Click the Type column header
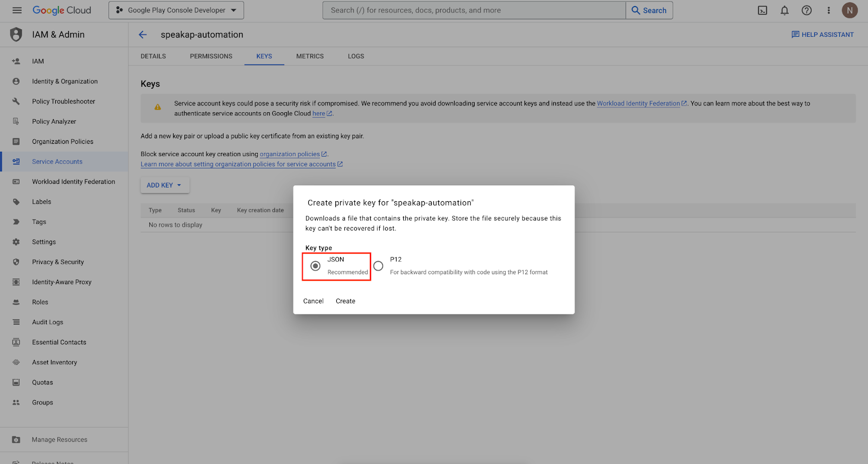 (155, 210)
